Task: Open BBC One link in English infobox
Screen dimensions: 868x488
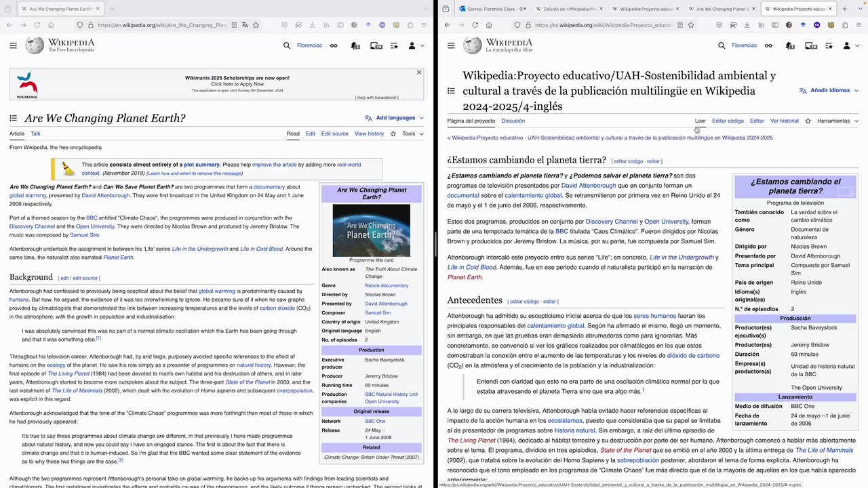Action: click(375, 421)
